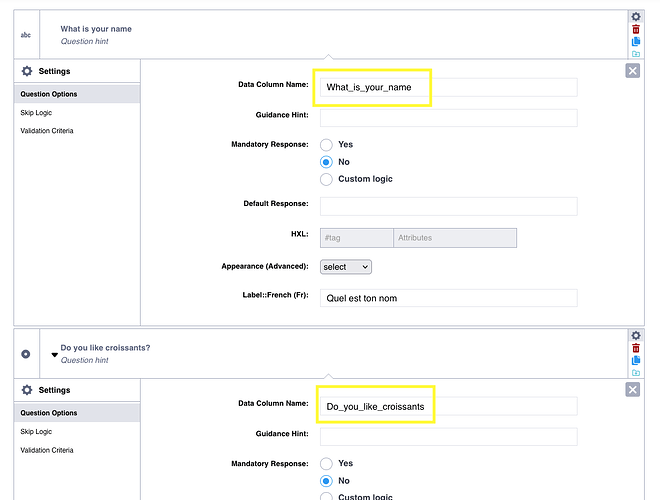This screenshot has height=500, width=660.
Task: Open Validation Criteria tab for croissants question
Action: [x=46, y=449]
